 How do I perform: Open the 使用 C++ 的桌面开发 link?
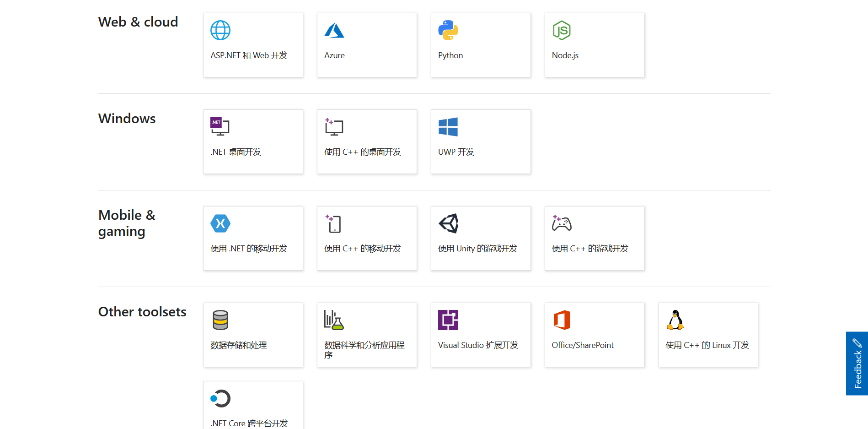tap(367, 141)
